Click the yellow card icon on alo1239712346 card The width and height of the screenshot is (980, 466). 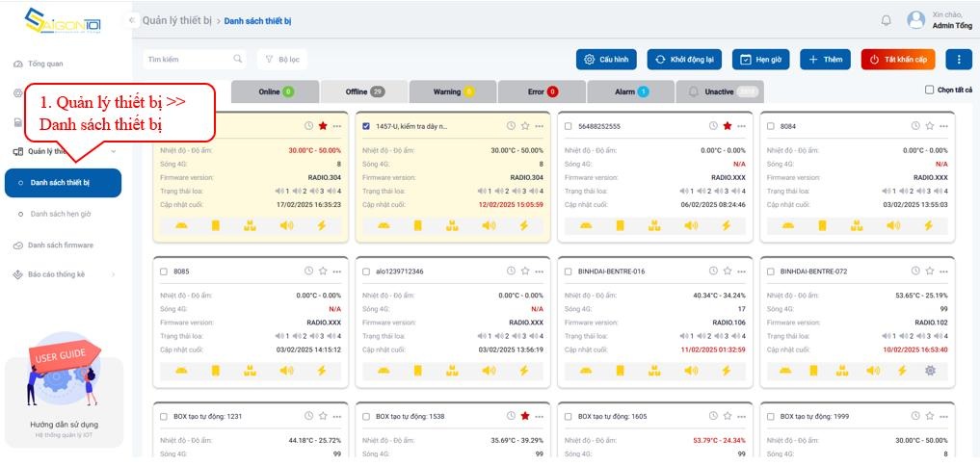click(x=418, y=371)
